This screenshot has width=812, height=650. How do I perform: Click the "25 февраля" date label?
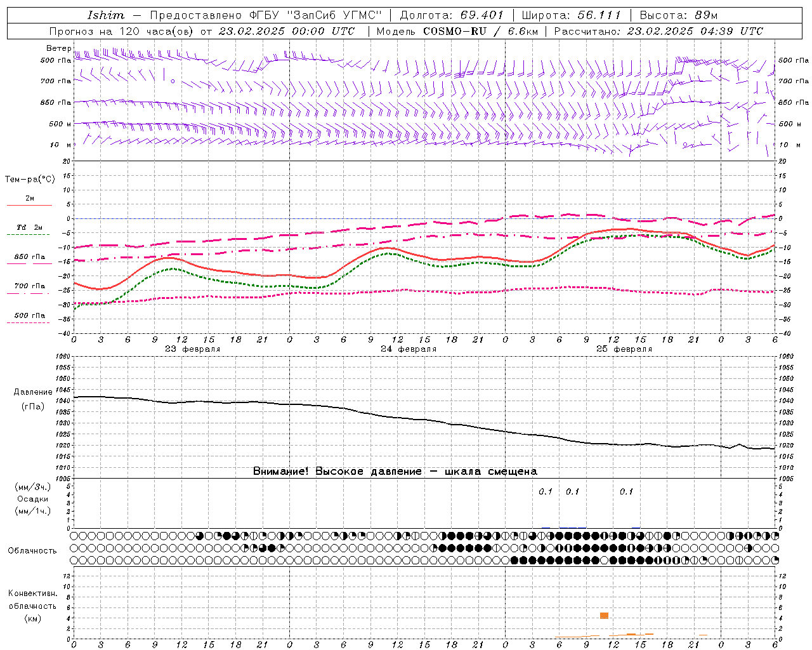point(624,349)
